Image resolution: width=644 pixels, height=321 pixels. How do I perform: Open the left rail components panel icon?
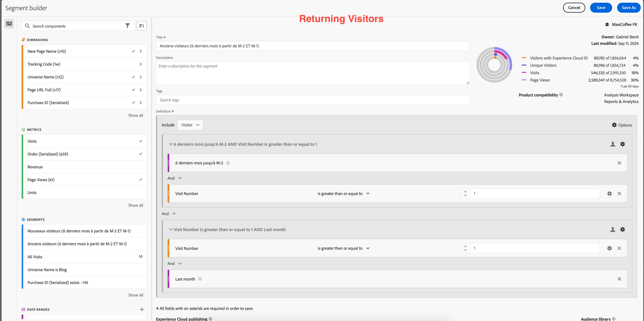(9, 24)
